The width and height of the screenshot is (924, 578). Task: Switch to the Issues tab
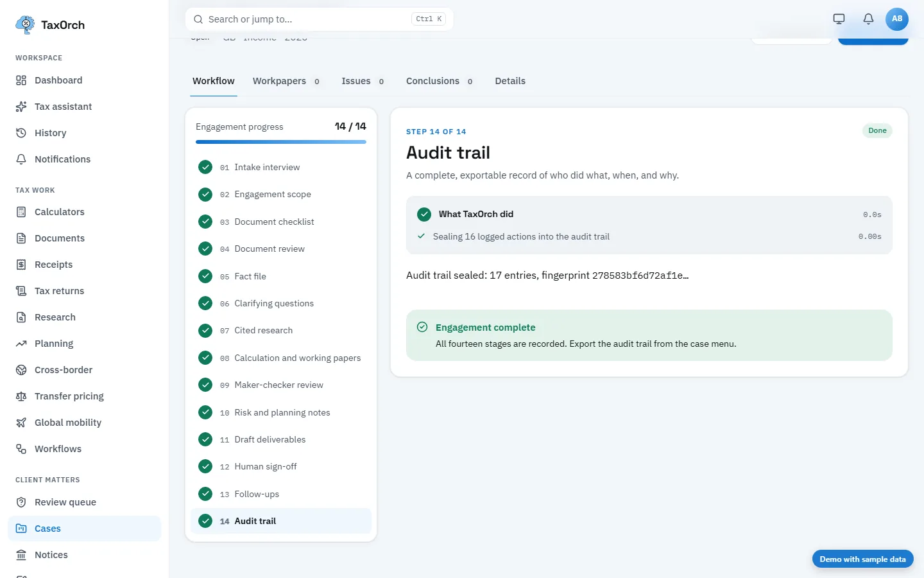363,81
